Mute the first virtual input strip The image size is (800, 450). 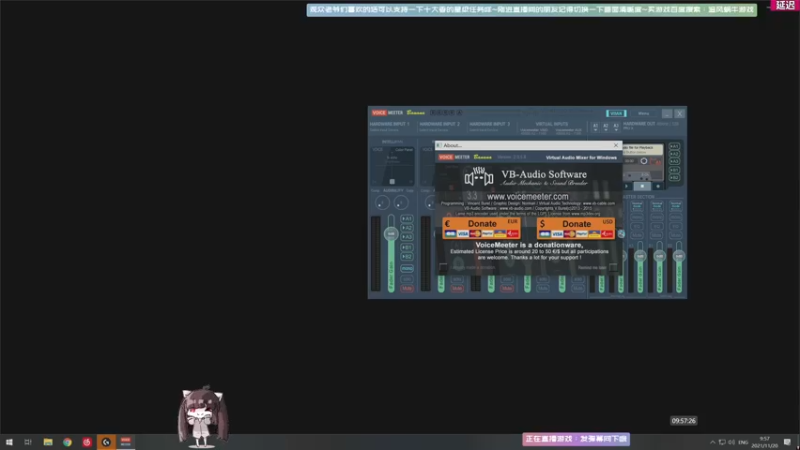tap(542, 289)
